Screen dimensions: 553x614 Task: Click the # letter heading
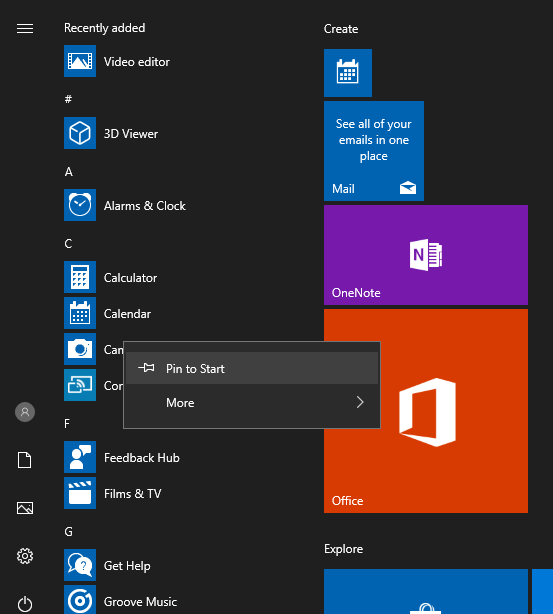pyautogui.click(x=68, y=99)
